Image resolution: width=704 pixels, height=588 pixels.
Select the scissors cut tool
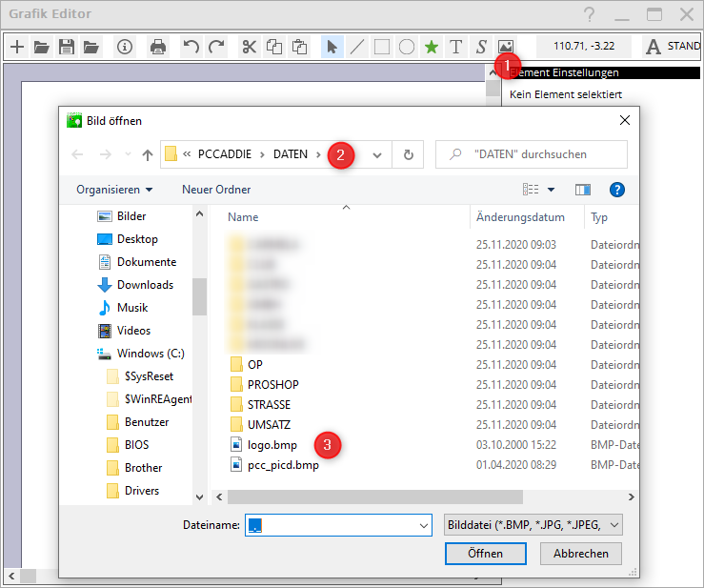coord(249,47)
